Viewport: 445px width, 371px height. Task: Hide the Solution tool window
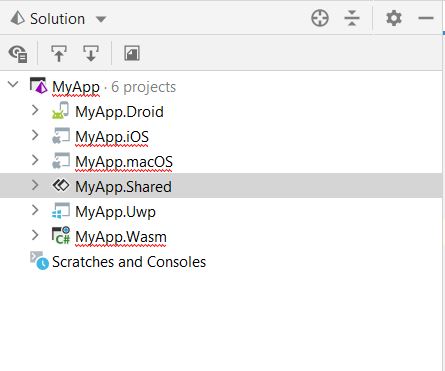click(x=426, y=18)
